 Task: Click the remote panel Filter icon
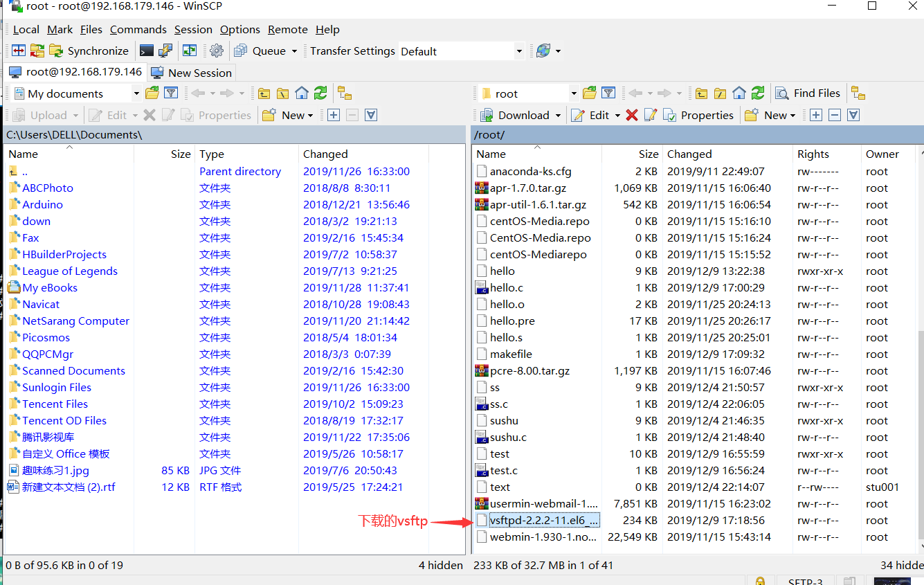click(x=608, y=93)
